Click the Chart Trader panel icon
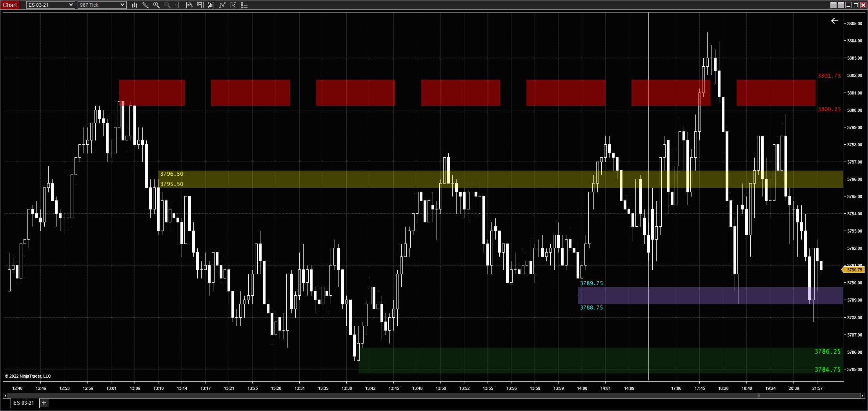Image resolution: width=868 pixels, height=411 pixels. pos(200,5)
